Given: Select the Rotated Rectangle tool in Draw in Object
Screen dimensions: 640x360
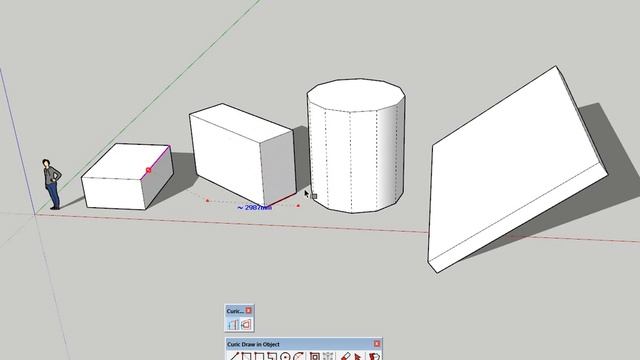Looking at the screenshot, I should (x=272, y=357).
